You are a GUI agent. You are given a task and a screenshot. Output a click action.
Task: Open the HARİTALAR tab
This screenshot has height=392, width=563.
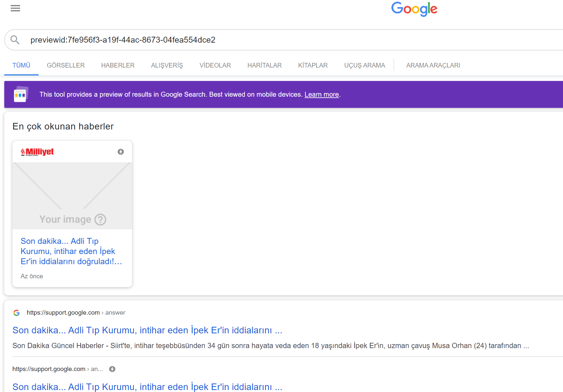point(264,65)
